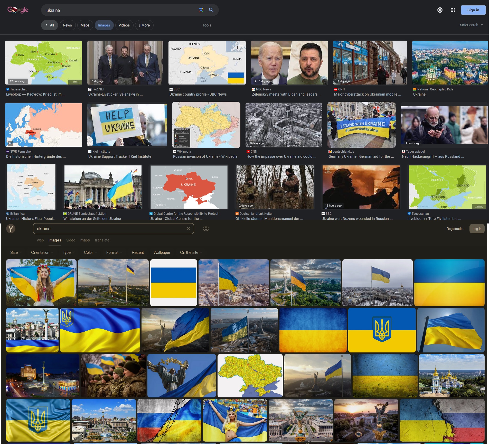The height and width of the screenshot is (448, 489).
Task: Click the deutschland.de favicon
Action: coord(330,152)
